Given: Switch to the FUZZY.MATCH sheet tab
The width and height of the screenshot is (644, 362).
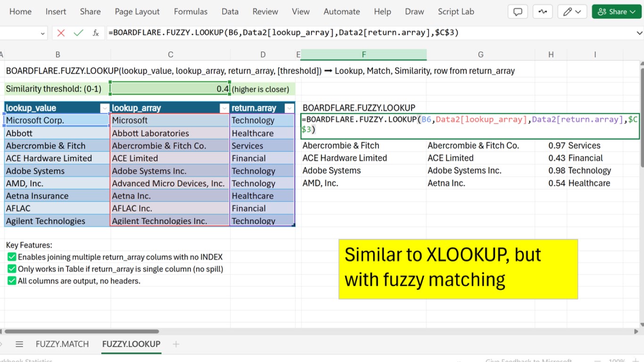Looking at the screenshot, I should coord(62,344).
